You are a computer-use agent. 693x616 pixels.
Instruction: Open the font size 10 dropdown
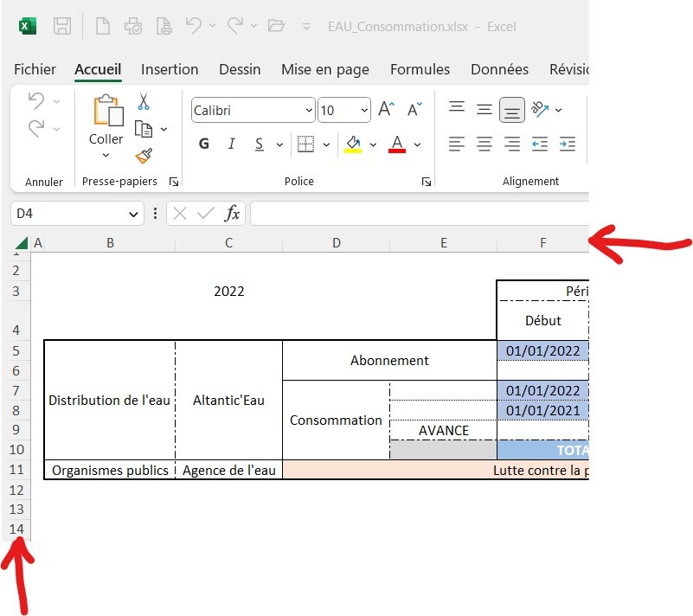(364, 110)
